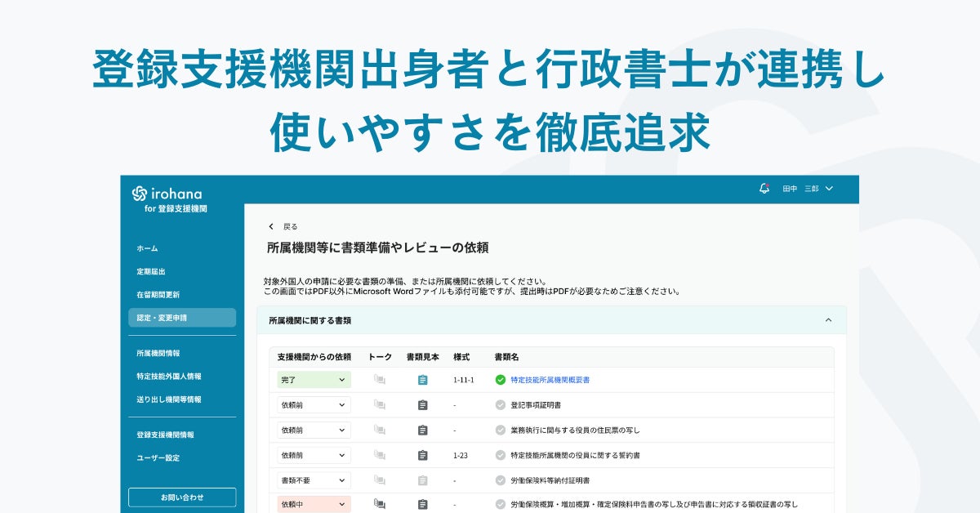This screenshot has width=980, height=513.
Task: Click the 1-23 form number
Action: click(x=461, y=455)
